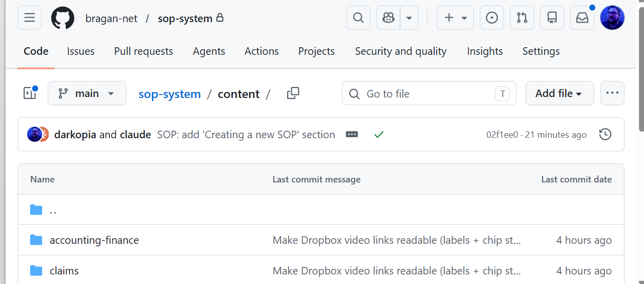Image resolution: width=644 pixels, height=284 pixels.
Task: Open claims row's last commit message
Action: pyautogui.click(x=397, y=271)
